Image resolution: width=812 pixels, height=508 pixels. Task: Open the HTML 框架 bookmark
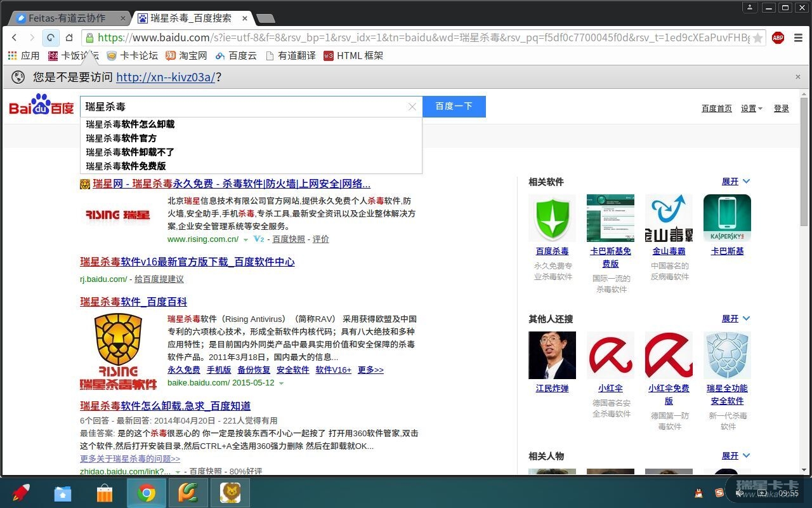tap(353, 56)
